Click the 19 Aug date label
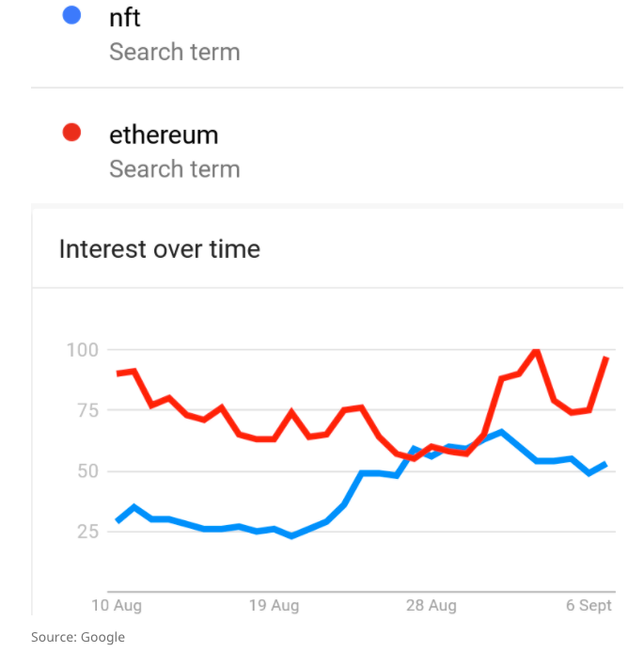Image resolution: width=644 pixels, height=652 pixels. pos(274,605)
